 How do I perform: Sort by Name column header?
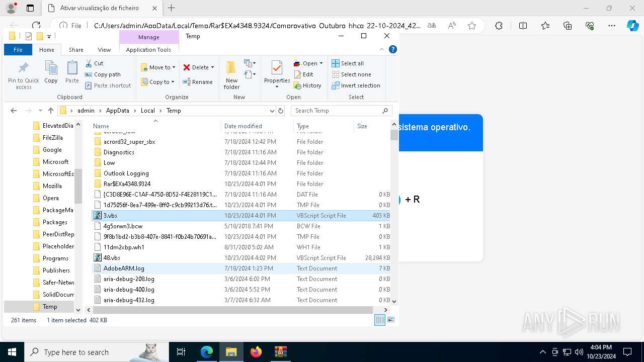click(156, 126)
